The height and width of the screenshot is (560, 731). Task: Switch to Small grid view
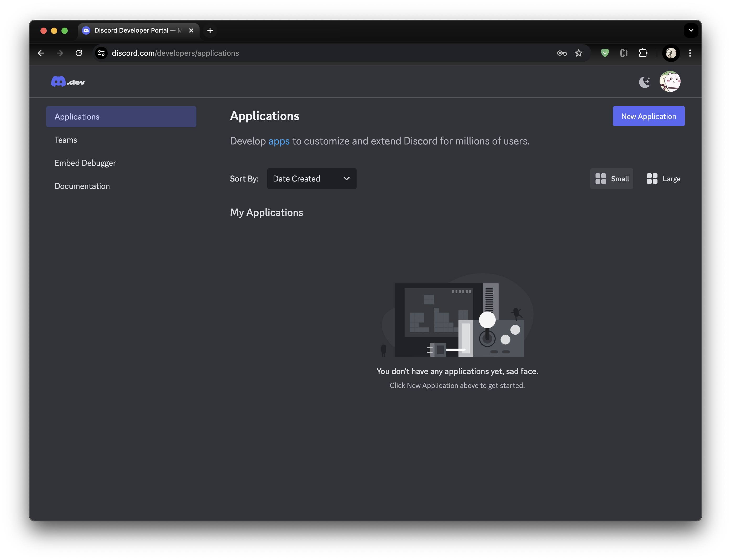coord(611,179)
